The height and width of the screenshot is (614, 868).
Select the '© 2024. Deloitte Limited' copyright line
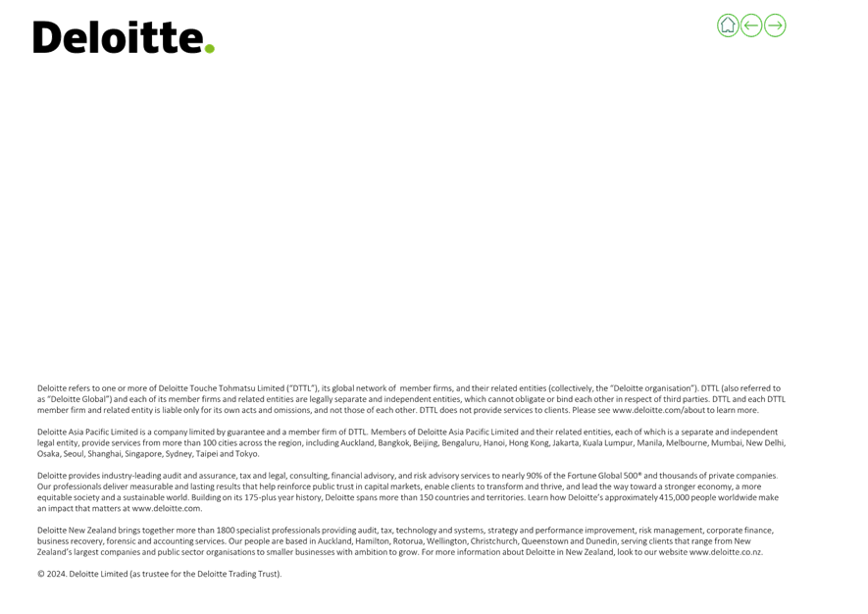point(160,574)
